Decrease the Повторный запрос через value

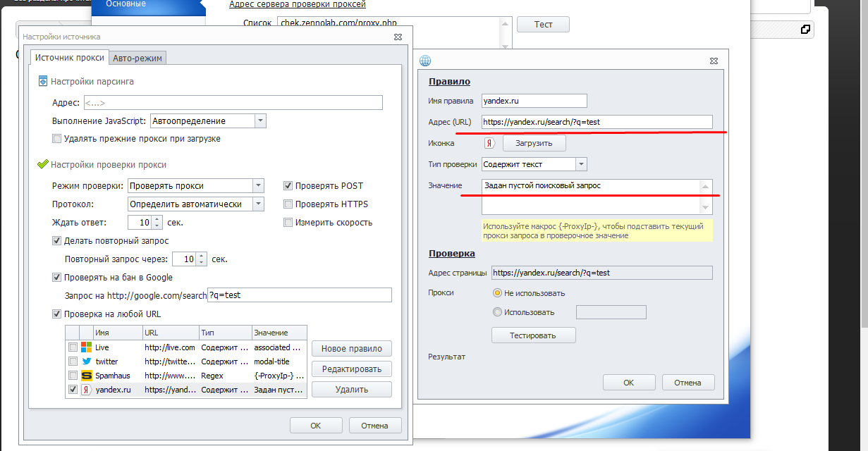pyautogui.click(x=202, y=263)
